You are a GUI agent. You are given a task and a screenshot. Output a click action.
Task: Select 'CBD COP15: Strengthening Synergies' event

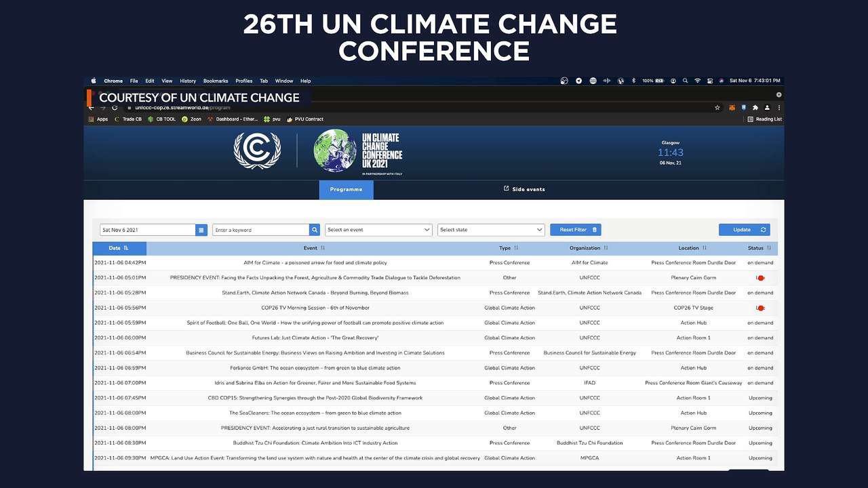click(x=315, y=398)
